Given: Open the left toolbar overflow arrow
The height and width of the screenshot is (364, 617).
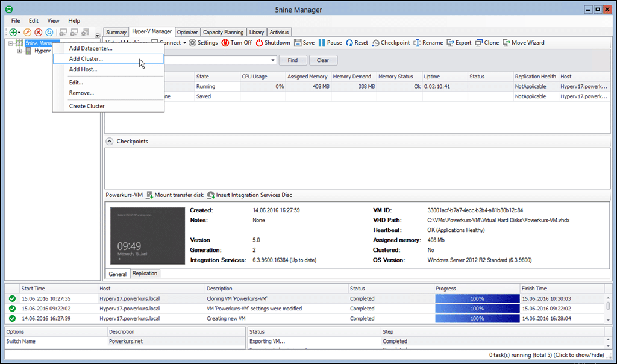Looking at the screenshot, I should (x=97, y=35).
